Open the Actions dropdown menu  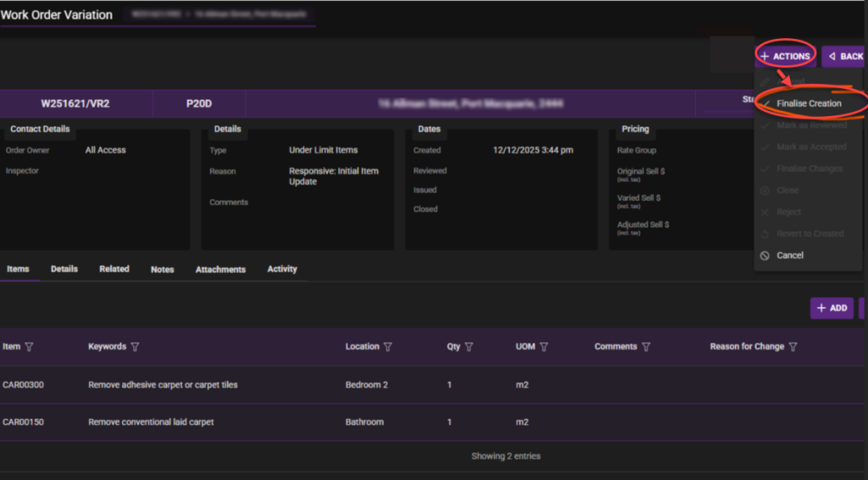785,57
